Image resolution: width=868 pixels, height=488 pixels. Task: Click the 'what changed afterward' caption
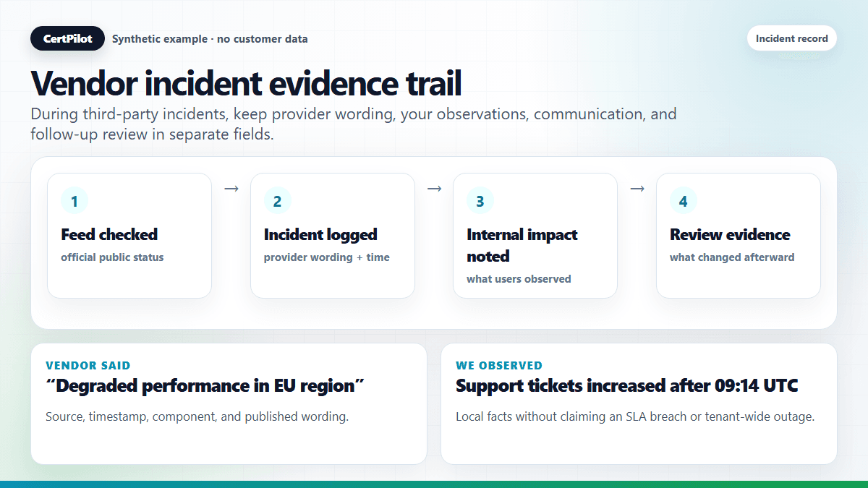pos(732,257)
